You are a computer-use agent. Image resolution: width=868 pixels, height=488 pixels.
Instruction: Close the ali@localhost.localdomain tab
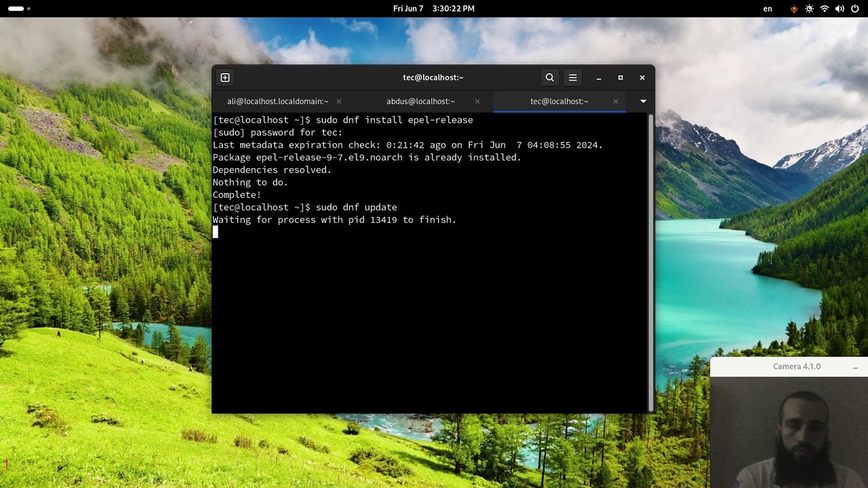(339, 101)
